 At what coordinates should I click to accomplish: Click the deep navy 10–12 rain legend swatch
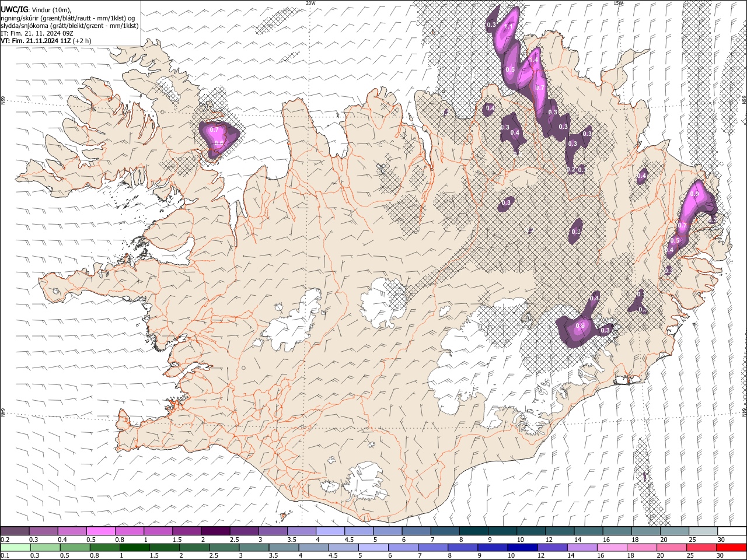[x=522, y=547]
